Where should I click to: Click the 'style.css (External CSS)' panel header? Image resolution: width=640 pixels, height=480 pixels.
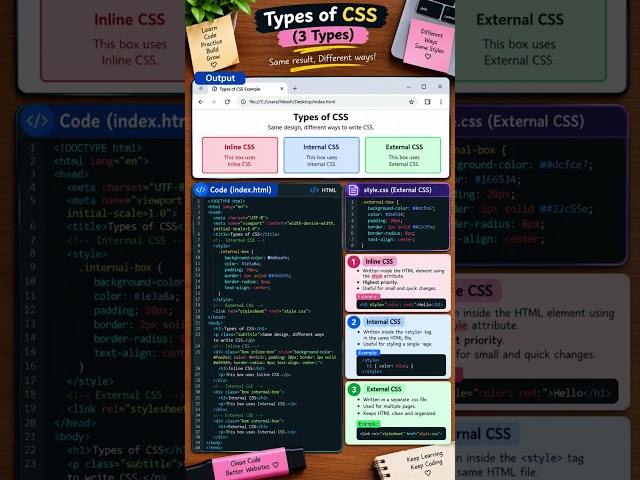397,190
